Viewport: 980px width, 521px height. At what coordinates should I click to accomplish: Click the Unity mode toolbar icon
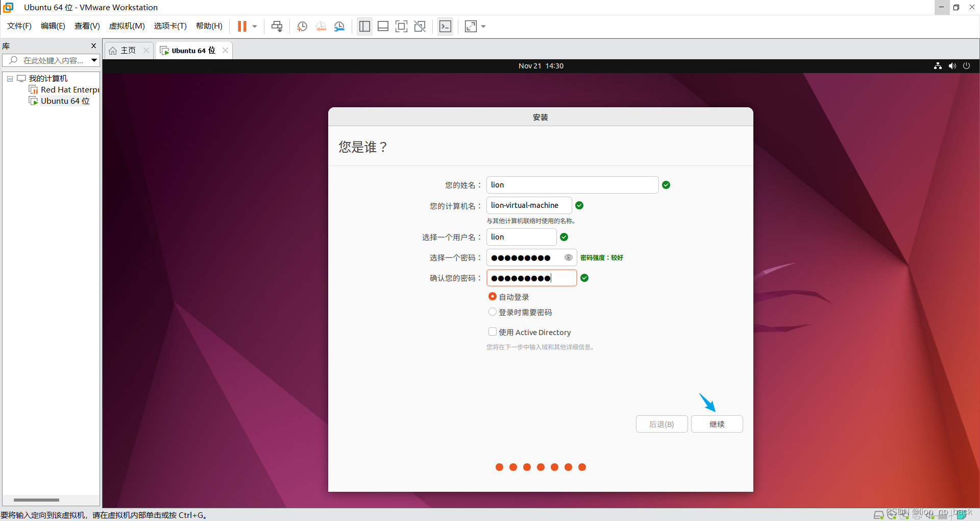click(420, 27)
